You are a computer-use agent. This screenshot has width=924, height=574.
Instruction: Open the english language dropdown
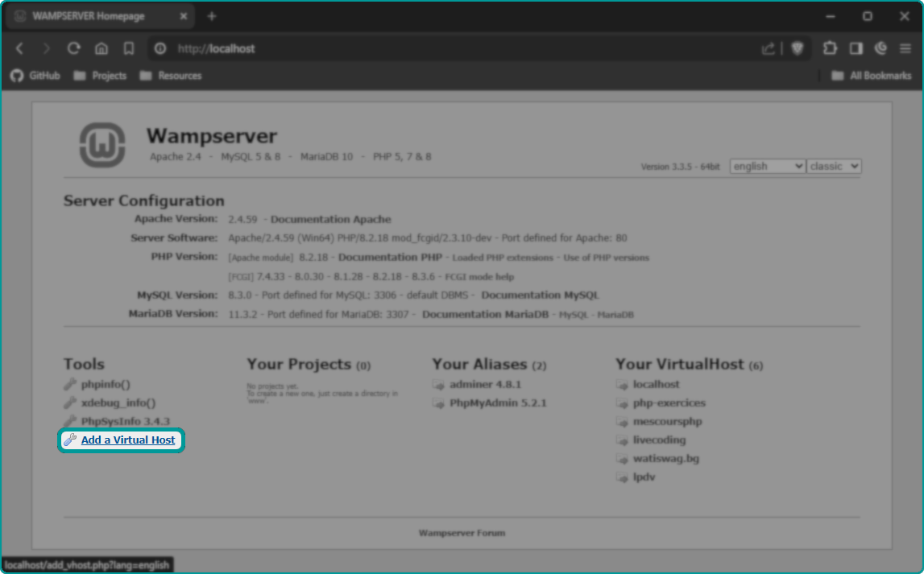[x=767, y=167]
